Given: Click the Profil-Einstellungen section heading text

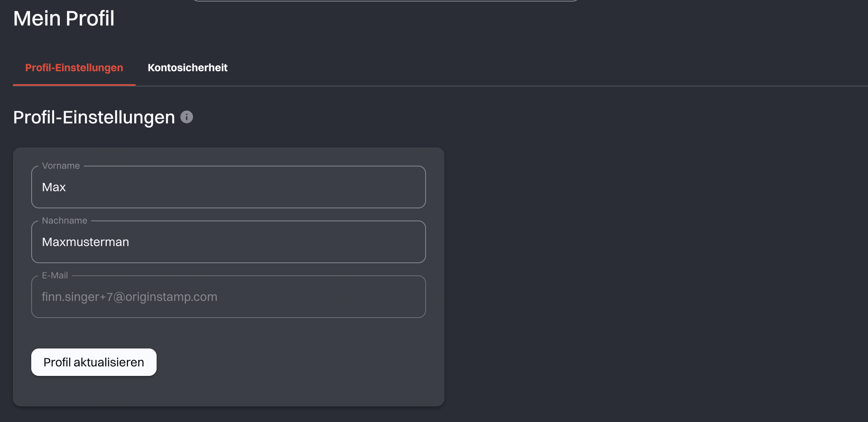Looking at the screenshot, I should (x=94, y=117).
